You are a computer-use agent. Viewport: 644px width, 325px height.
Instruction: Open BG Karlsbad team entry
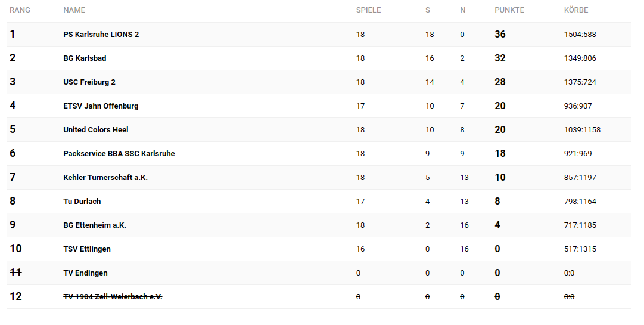pos(85,58)
